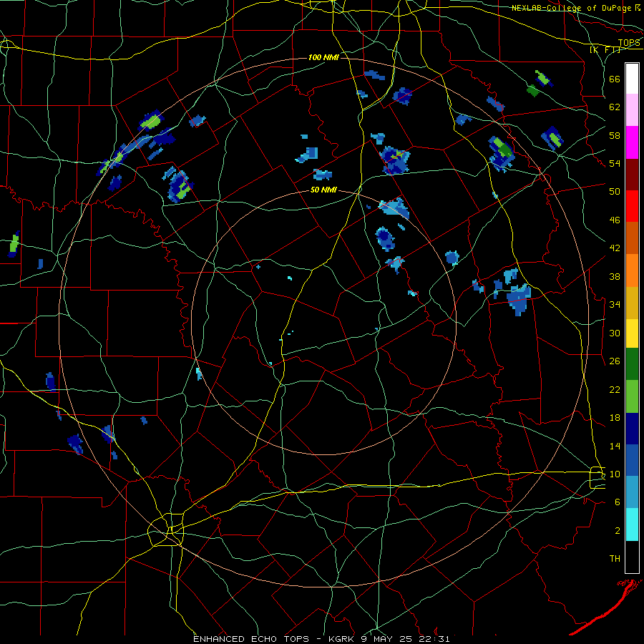This screenshot has width=644, height=644.
Task: Click the "K FT" legend units label
Action: tap(605, 49)
